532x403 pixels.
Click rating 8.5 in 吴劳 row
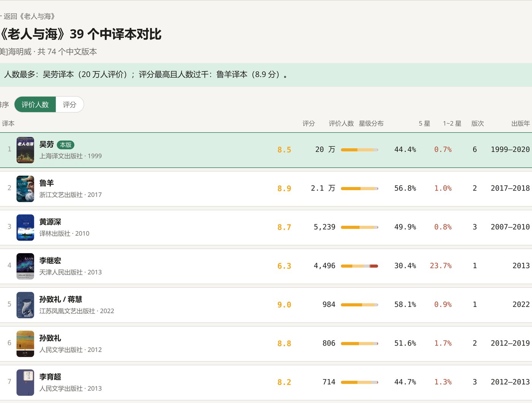click(x=284, y=150)
